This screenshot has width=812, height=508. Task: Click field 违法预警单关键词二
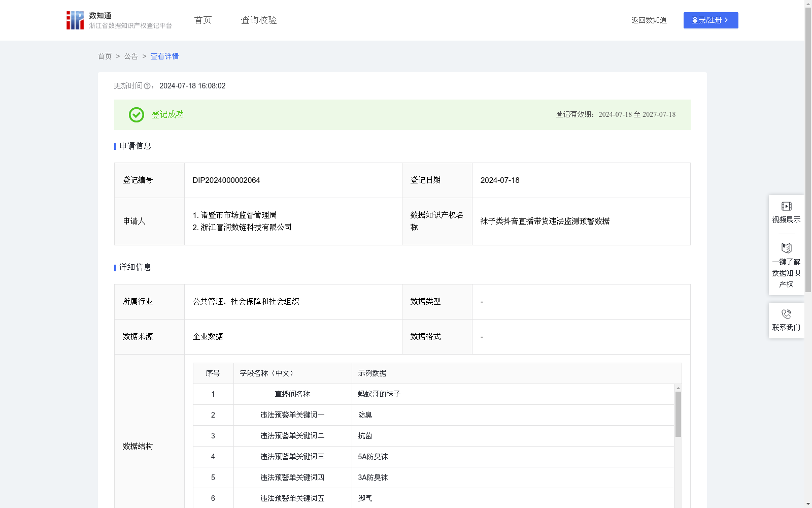click(292, 436)
